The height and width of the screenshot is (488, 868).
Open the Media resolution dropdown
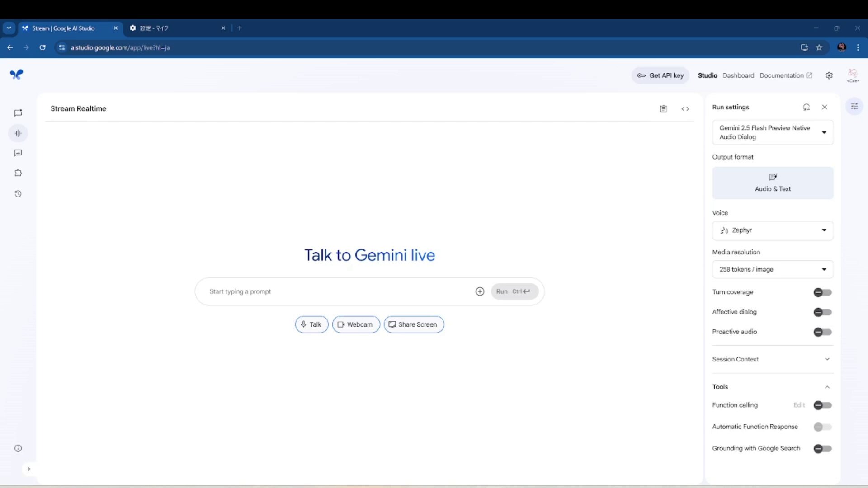(773, 269)
